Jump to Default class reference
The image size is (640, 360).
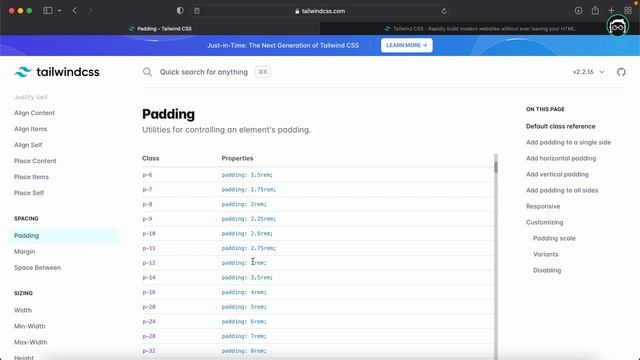(x=560, y=126)
